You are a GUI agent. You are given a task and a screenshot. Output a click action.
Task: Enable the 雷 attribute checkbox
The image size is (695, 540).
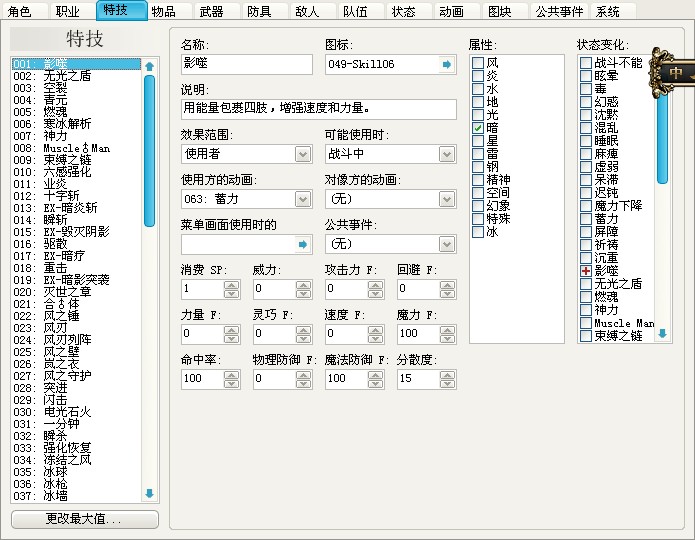(x=478, y=154)
